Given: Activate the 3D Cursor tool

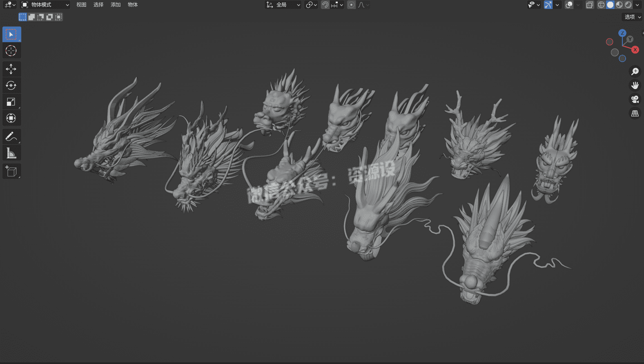Looking at the screenshot, I should point(11,51).
